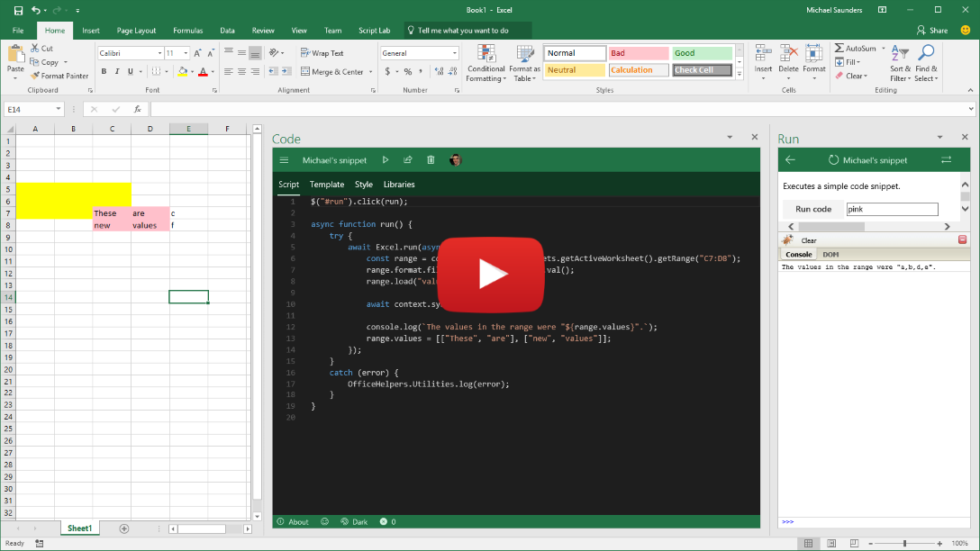Open About in the Code pane footer
980x551 pixels.
(x=293, y=521)
